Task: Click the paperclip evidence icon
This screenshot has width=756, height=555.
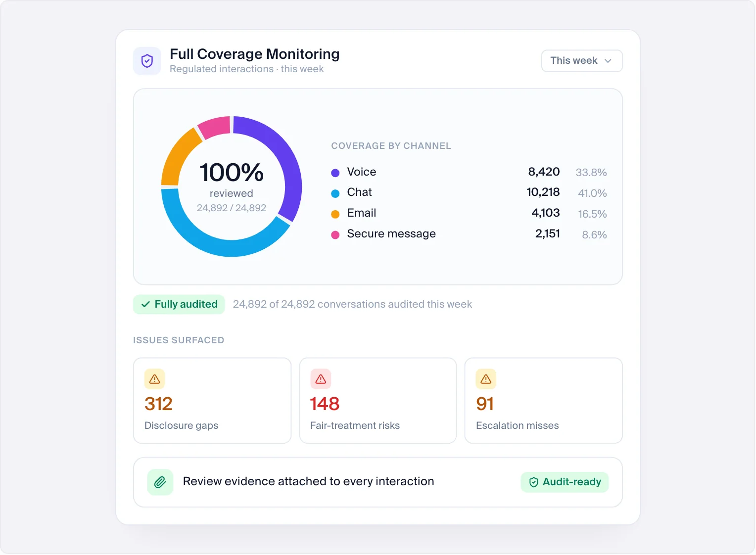Action: pos(160,482)
